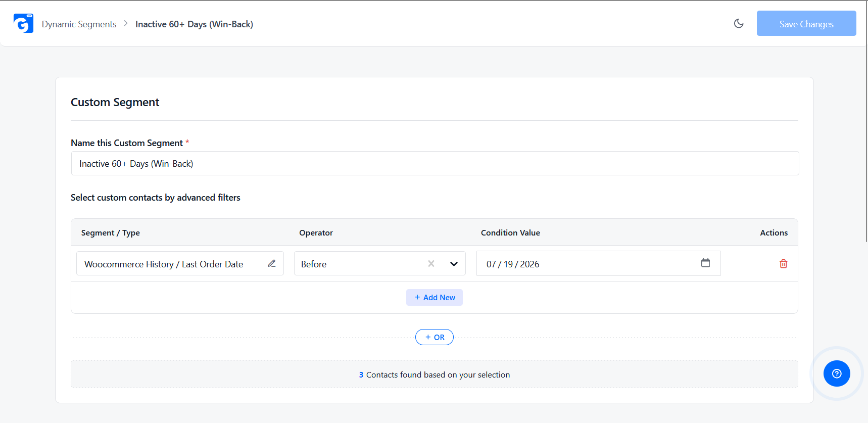Click "3 Contacts found based on your selection"

click(435, 374)
